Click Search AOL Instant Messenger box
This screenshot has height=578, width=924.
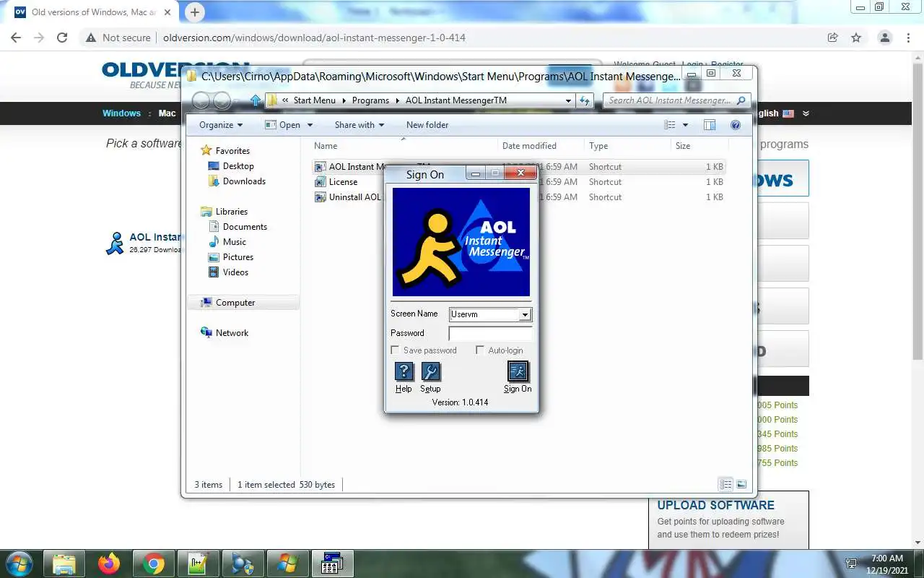click(676, 100)
